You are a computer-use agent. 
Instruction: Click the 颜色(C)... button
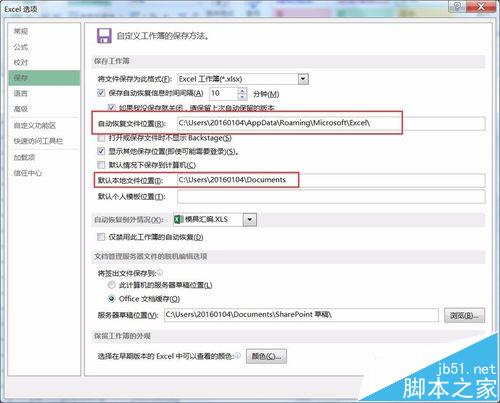(x=266, y=356)
